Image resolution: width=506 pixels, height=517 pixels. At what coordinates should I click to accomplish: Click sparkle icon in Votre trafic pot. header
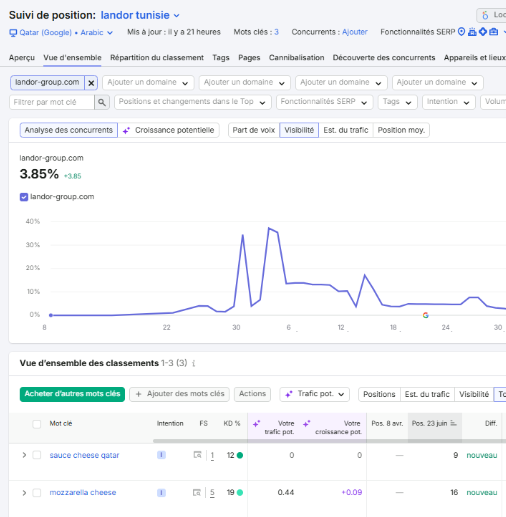(x=256, y=424)
